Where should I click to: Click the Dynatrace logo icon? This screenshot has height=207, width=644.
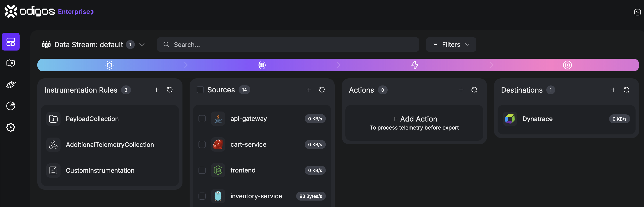click(510, 119)
